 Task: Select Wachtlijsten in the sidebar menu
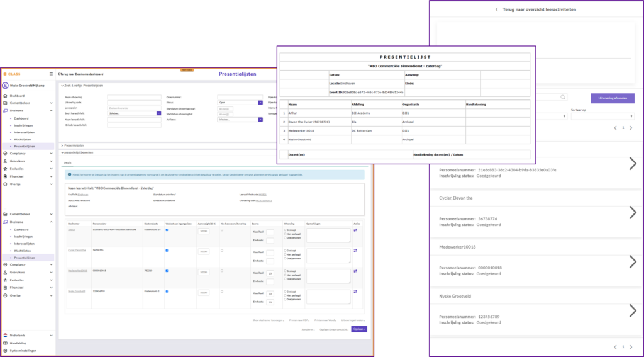(x=23, y=139)
